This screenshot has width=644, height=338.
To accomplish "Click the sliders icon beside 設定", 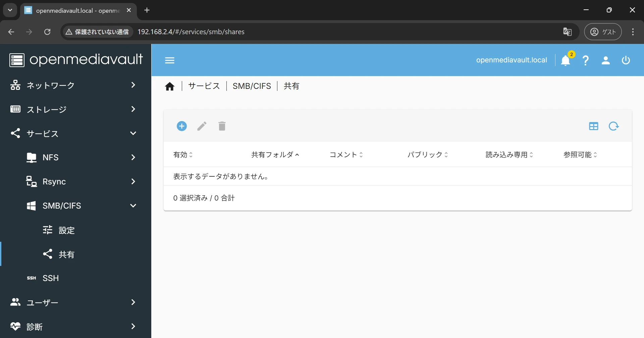I will click(48, 230).
